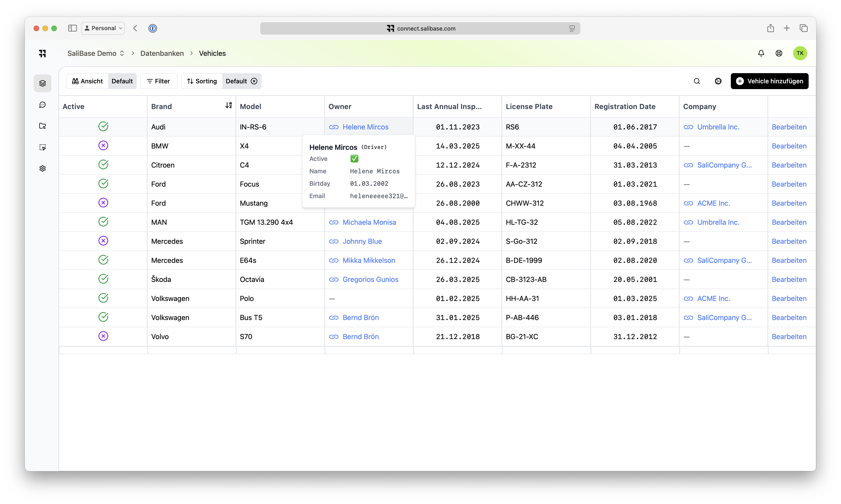Open the gear settings icon in sidebar

click(43, 168)
